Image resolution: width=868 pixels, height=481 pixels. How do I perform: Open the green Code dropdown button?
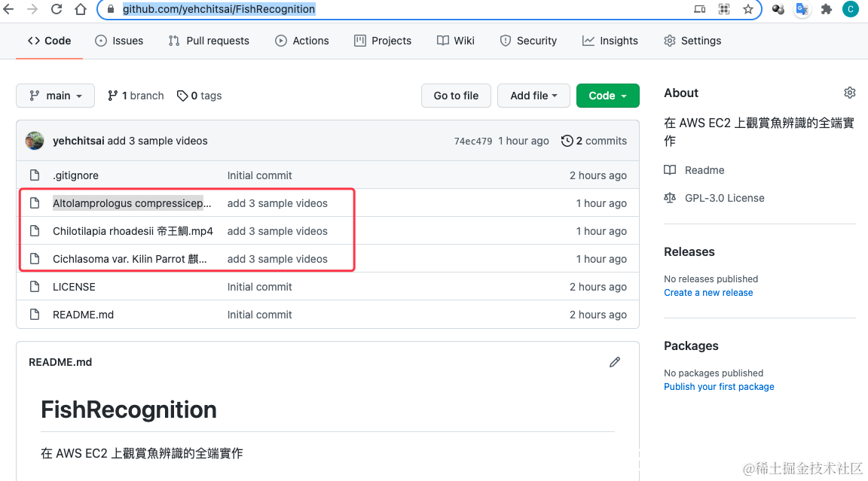point(608,96)
